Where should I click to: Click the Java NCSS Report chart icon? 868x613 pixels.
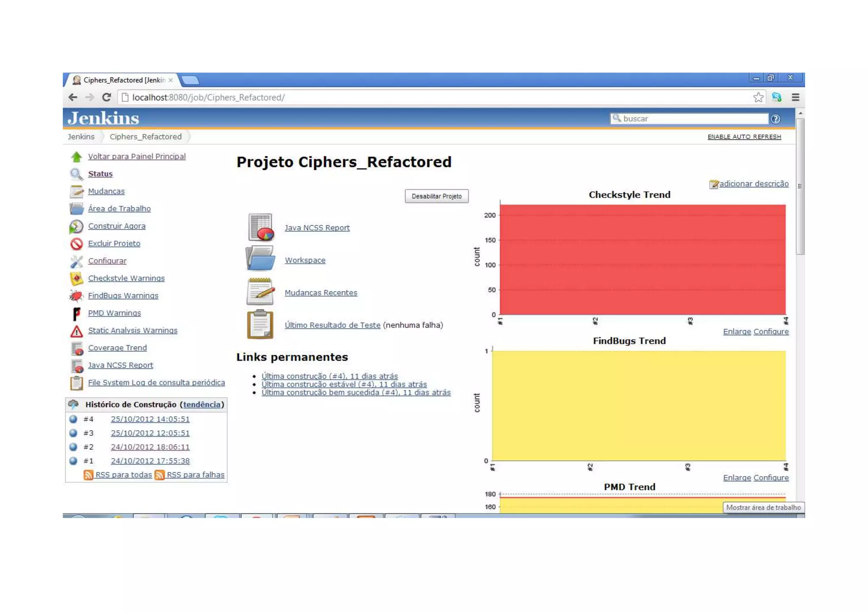point(260,227)
